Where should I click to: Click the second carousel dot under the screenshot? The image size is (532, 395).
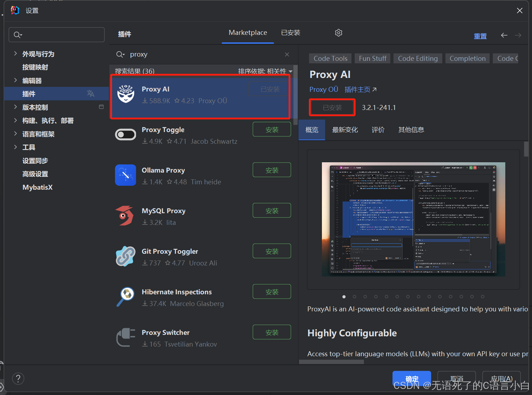354,296
